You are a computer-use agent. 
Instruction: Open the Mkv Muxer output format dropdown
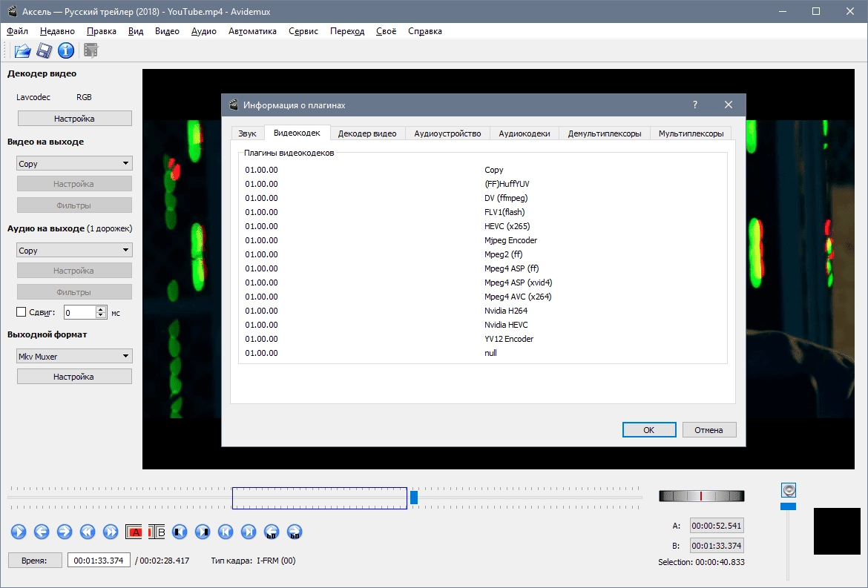click(75, 356)
